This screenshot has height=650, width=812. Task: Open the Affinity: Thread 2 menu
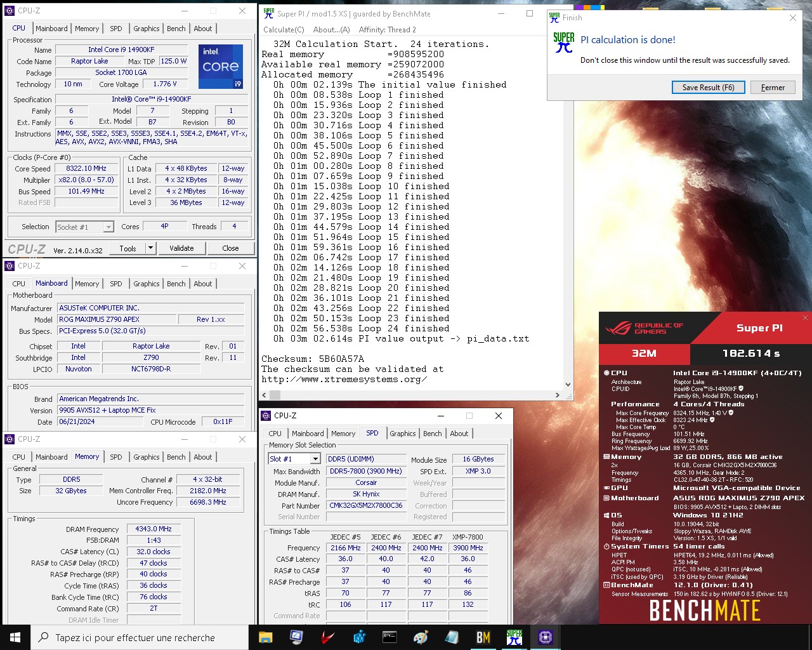[388, 29]
